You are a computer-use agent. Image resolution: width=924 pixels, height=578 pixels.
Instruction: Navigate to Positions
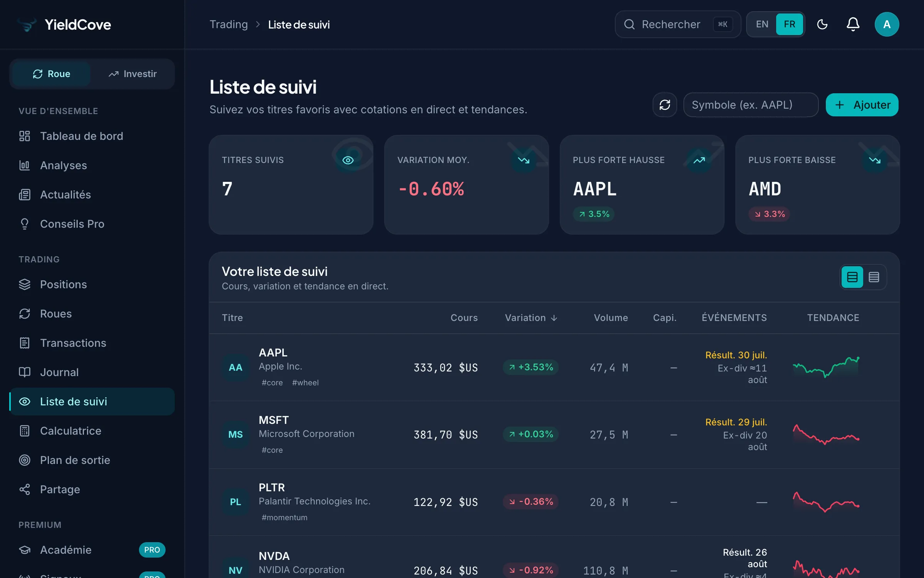[x=92, y=284]
